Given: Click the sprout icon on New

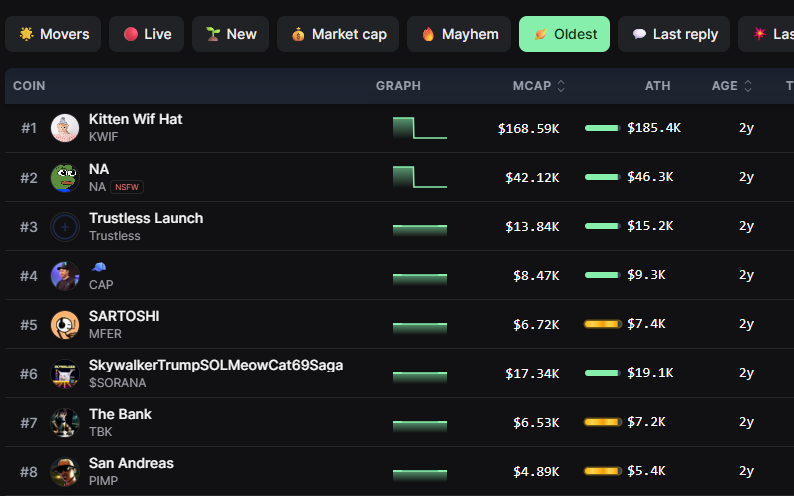Looking at the screenshot, I should coord(213,34).
